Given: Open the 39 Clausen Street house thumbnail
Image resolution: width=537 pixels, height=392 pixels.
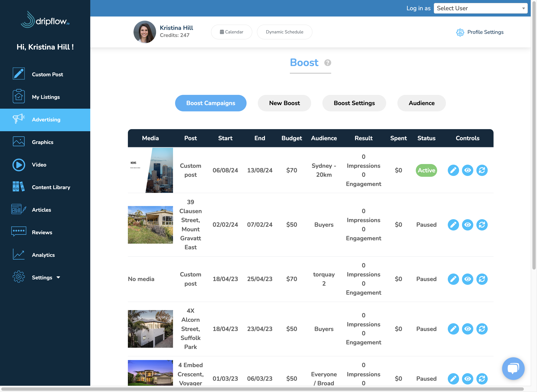Looking at the screenshot, I should coord(150,225).
